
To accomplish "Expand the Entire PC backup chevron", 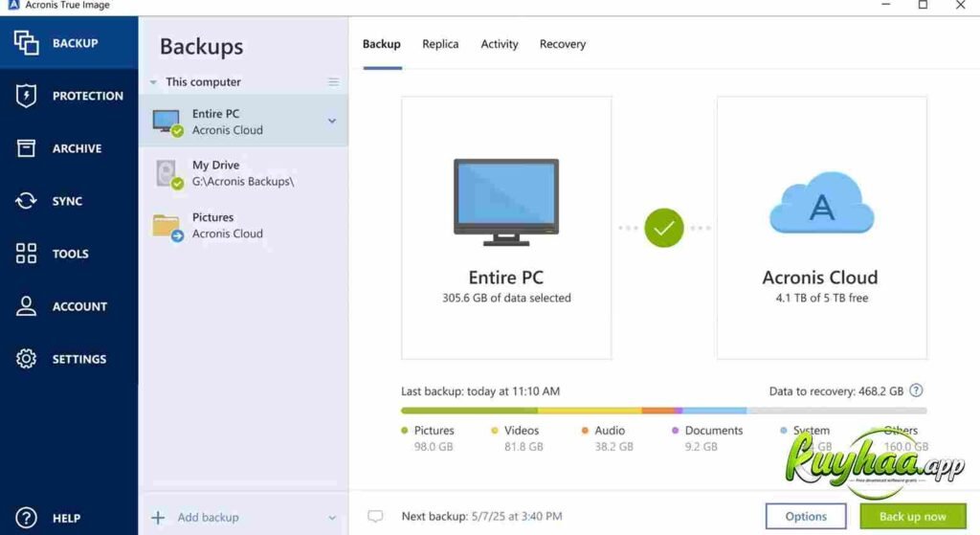I will point(332,121).
